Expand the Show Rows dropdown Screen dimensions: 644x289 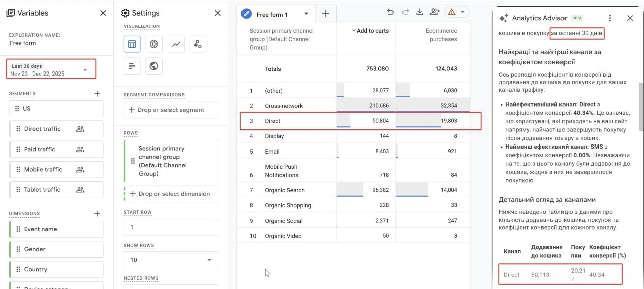171,260
